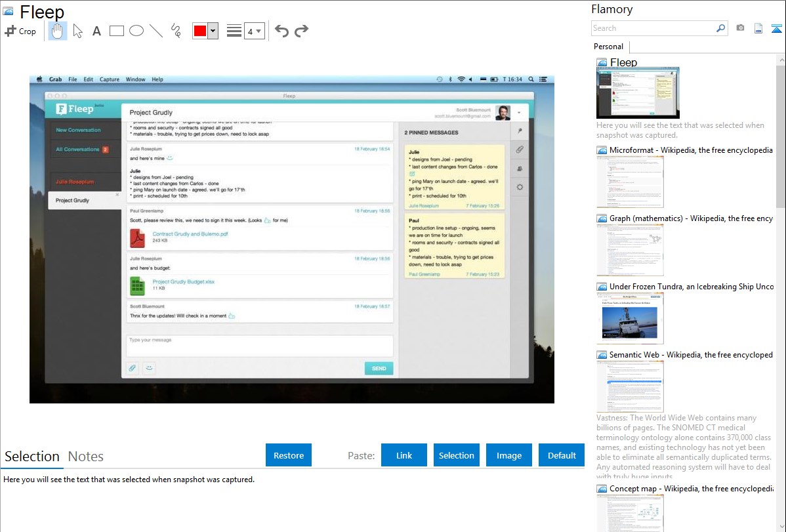Click Project Grudly Budget.xlsx link
The width and height of the screenshot is (786, 532).
[184, 281]
